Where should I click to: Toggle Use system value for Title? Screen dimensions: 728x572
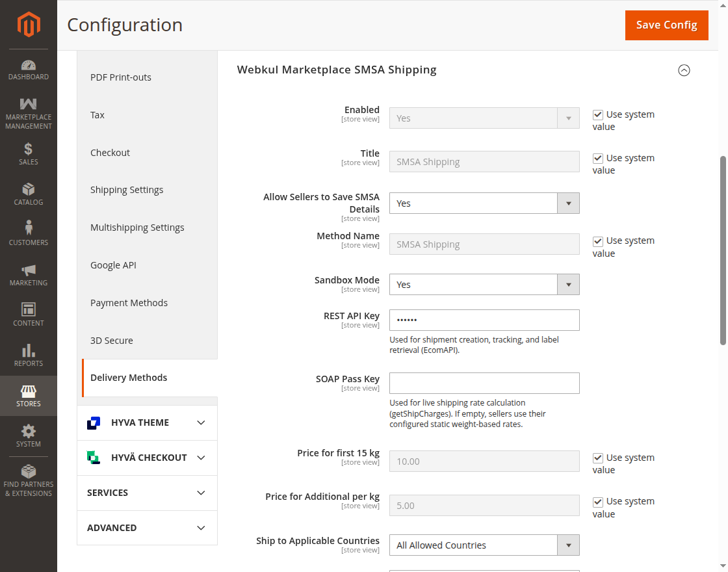point(598,159)
